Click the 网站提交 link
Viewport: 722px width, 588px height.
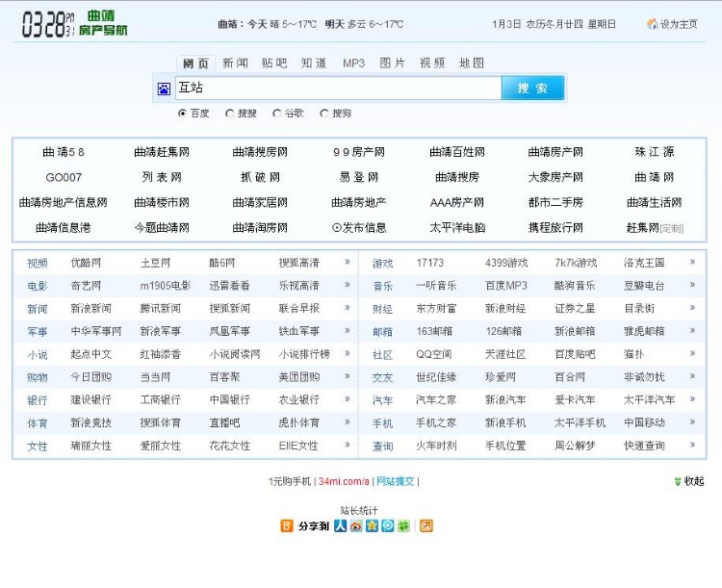pos(395,481)
